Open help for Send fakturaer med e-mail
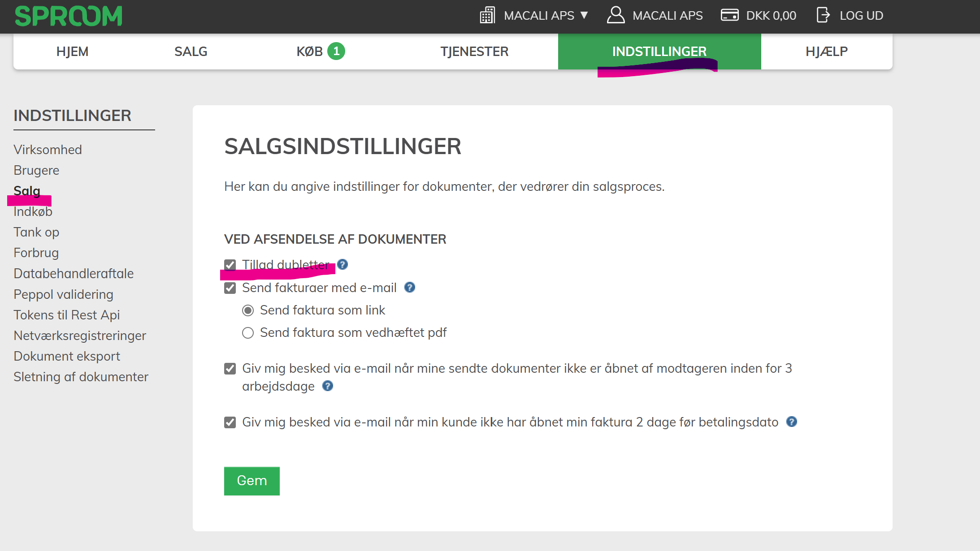 coord(410,288)
